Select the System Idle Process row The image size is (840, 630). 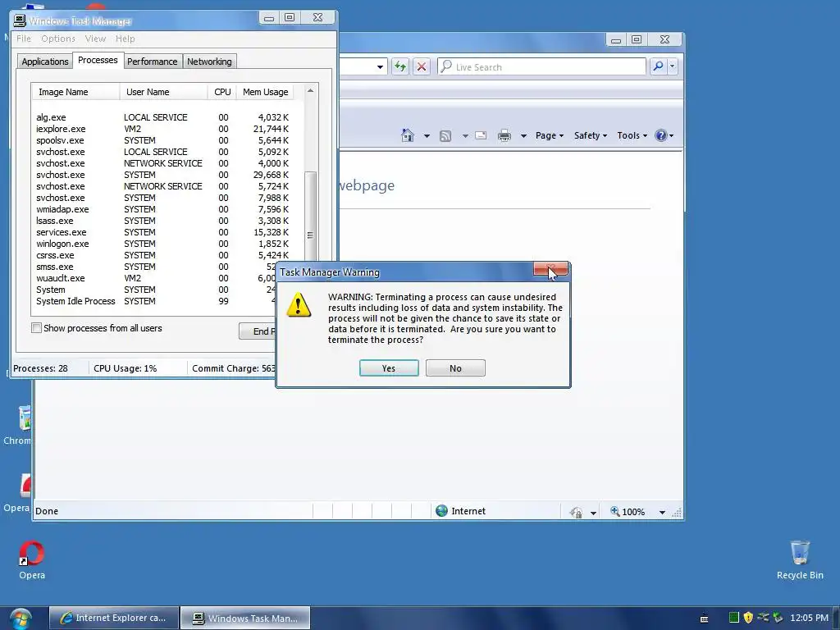[155, 301]
